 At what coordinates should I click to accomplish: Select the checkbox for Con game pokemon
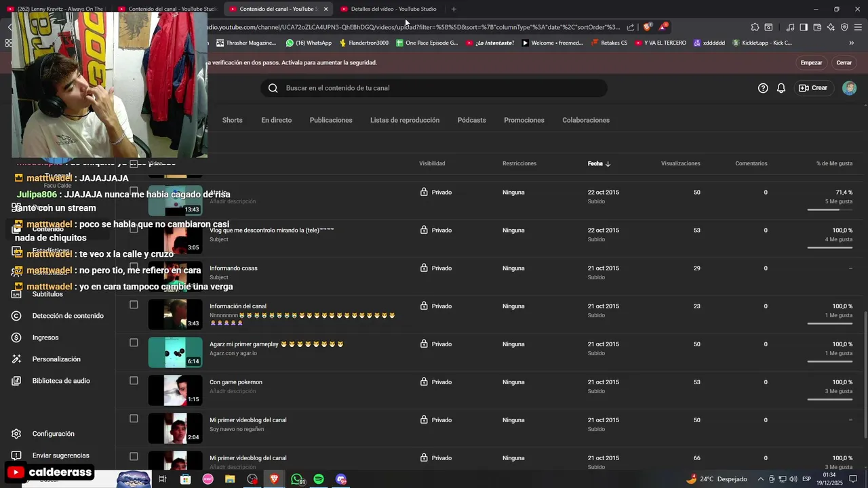(134, 381)
